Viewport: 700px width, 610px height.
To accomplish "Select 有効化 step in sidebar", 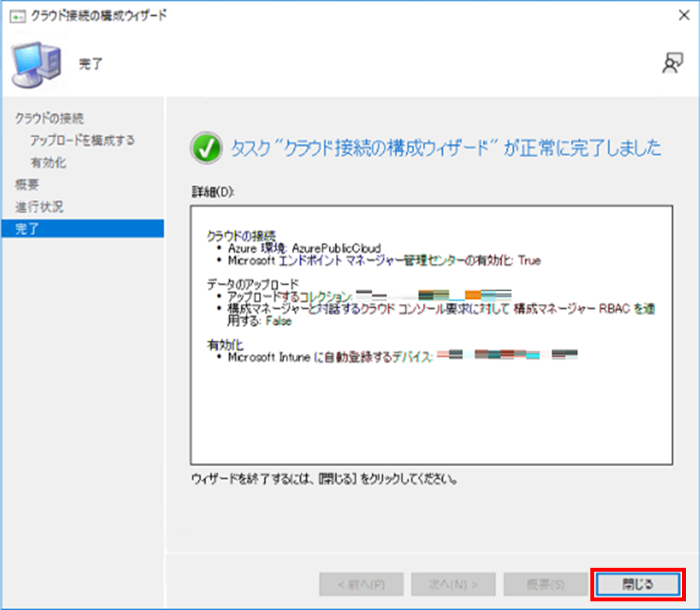I will tap(49, 163).
